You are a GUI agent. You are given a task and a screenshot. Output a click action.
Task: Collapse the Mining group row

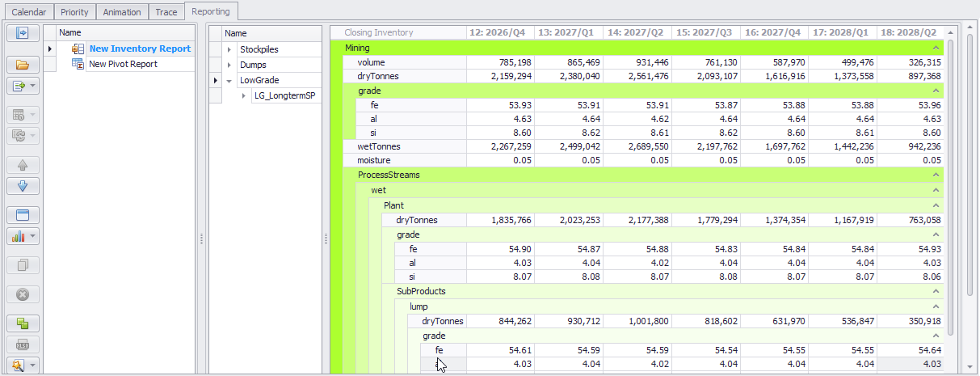[x=936, y=49]
